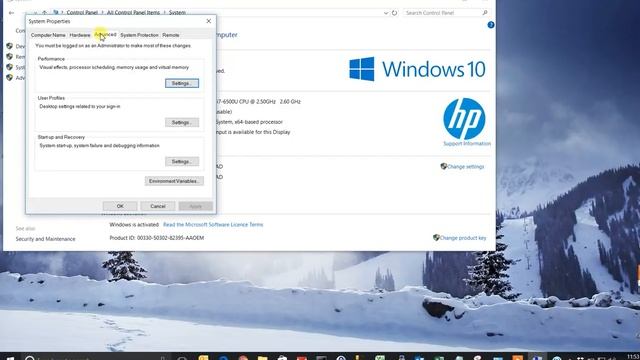This screenshot has width=640, height=360.
Task: Click Control Panel in the breadcrumb
Action: point(82,13)
